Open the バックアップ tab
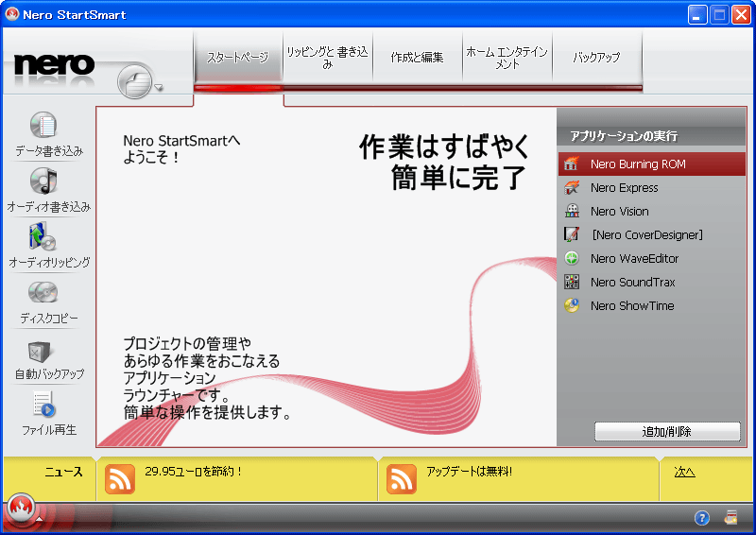Screen dimensions: 756x535 pos(597,58)
